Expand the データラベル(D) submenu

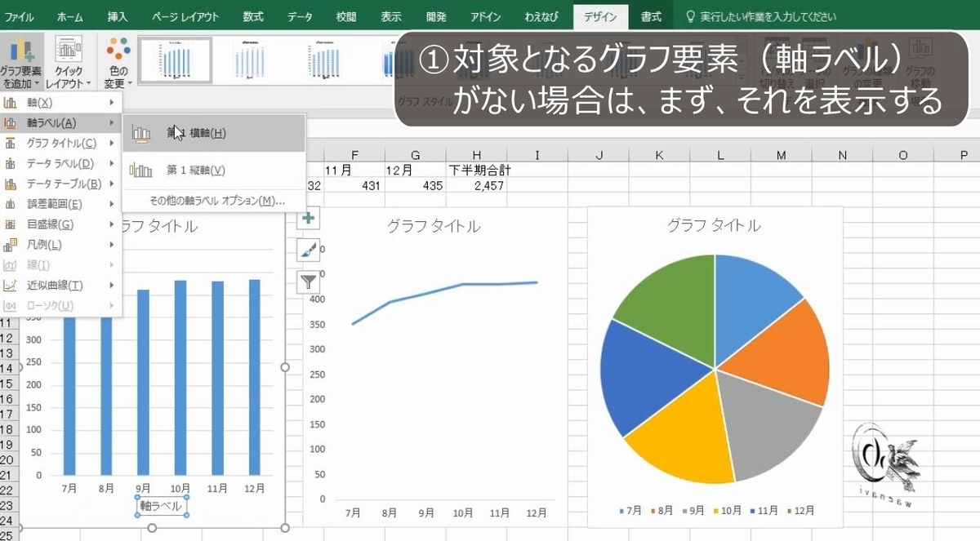point(61,163)
